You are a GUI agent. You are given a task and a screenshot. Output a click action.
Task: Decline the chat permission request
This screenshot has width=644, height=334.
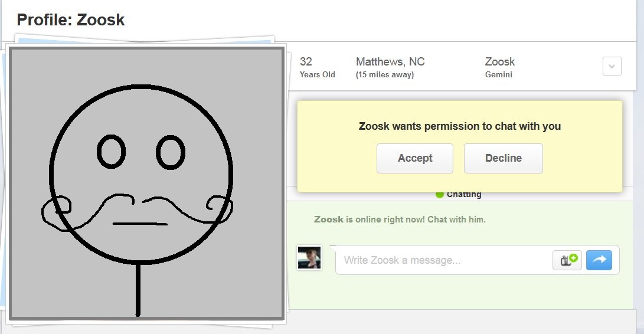(503, 158)
